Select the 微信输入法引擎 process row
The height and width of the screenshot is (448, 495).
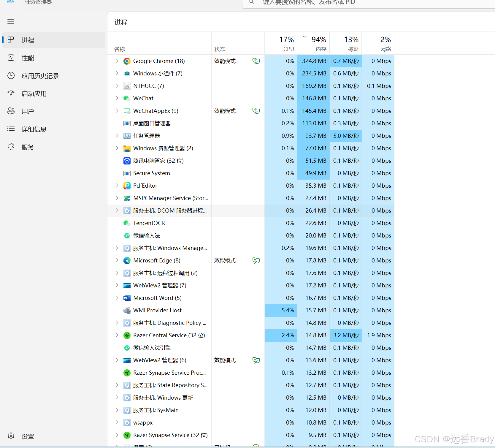point(251,348)
